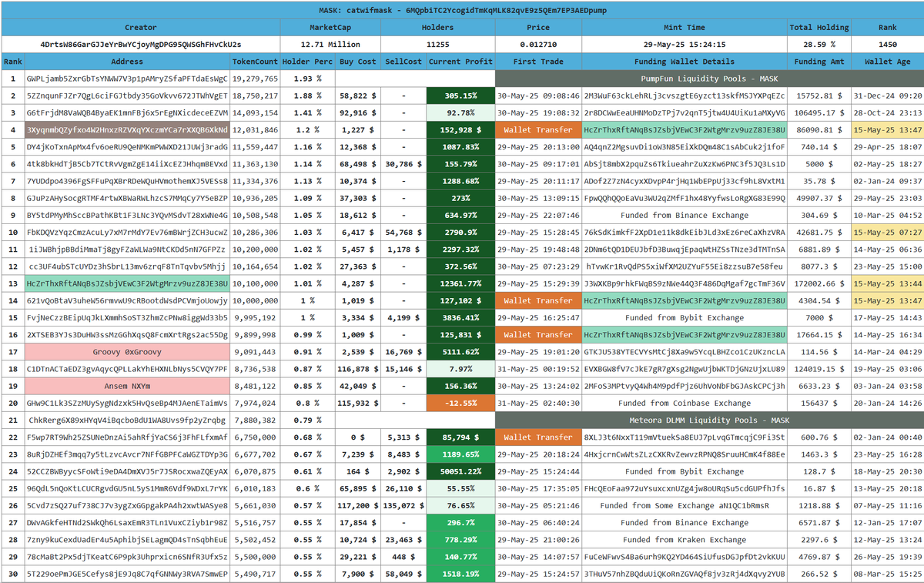
Task: Click Funded from Coinbase Exchange
Action: click(x=684, y=403)
